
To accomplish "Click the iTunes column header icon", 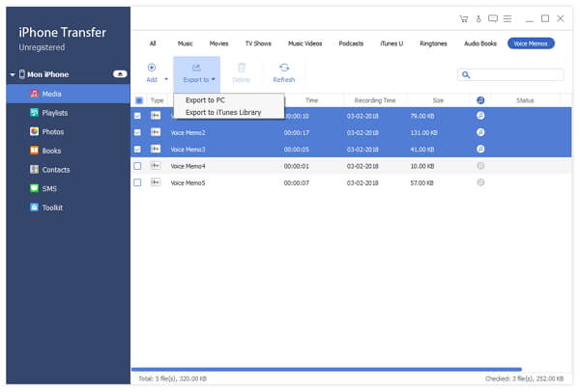I will 480,100.
